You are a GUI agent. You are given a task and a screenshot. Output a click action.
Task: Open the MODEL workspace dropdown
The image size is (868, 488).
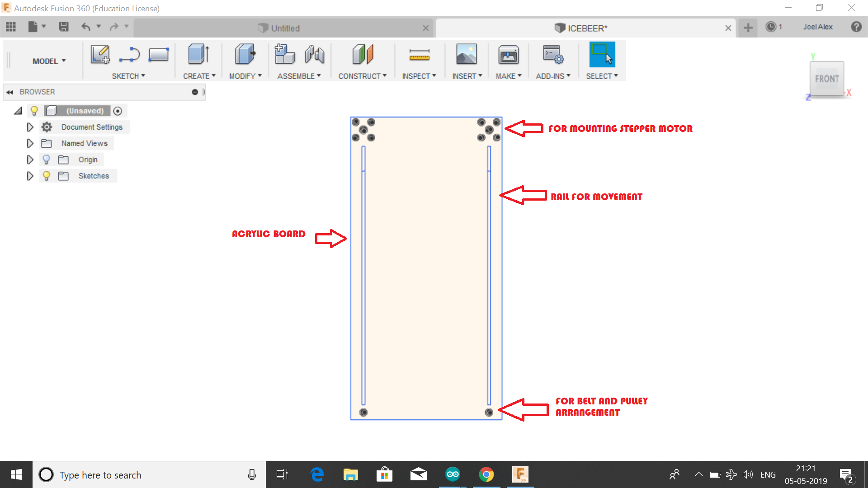coord(49,61)
